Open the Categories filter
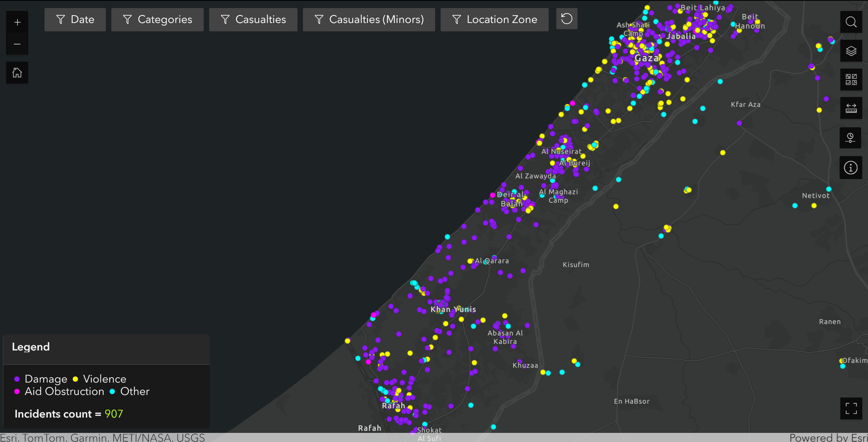 (x=157, y=19)
